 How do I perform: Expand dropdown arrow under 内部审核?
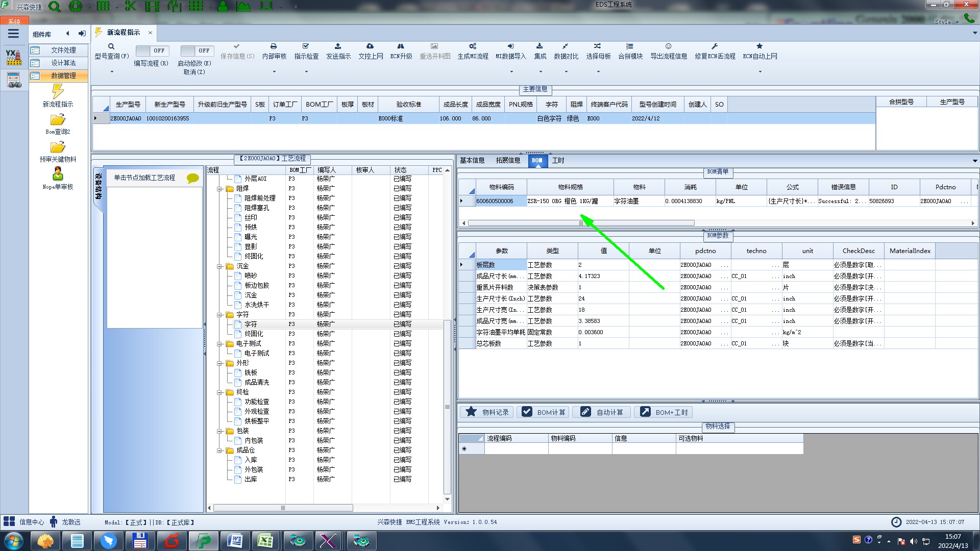(x=274, y=71)
